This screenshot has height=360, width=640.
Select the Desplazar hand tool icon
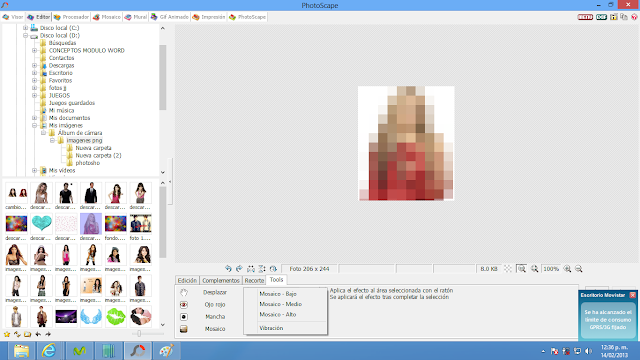tap(184, 292)
